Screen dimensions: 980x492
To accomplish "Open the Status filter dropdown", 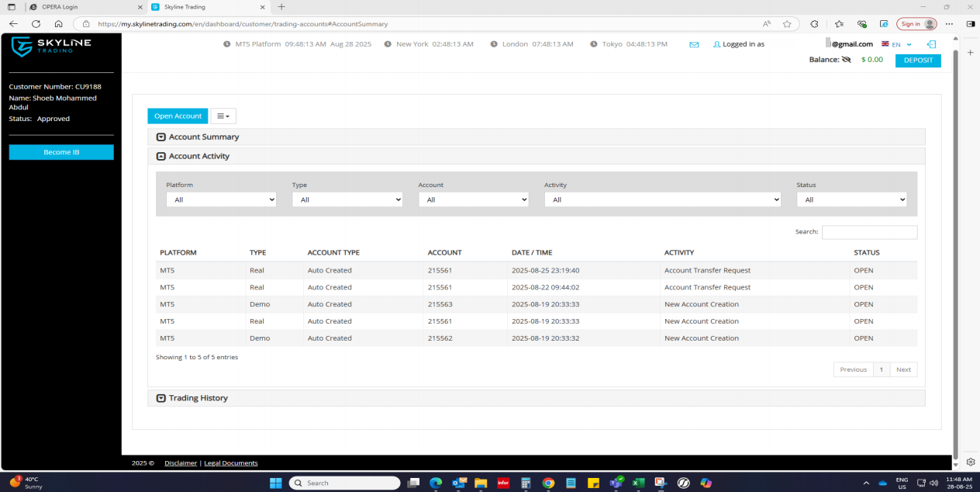I will (851, 199).
